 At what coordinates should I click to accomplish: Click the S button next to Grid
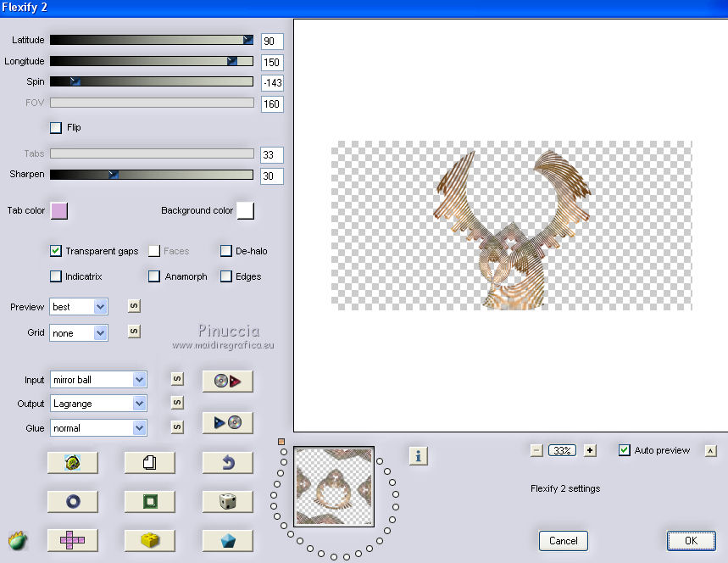[134, 332]
